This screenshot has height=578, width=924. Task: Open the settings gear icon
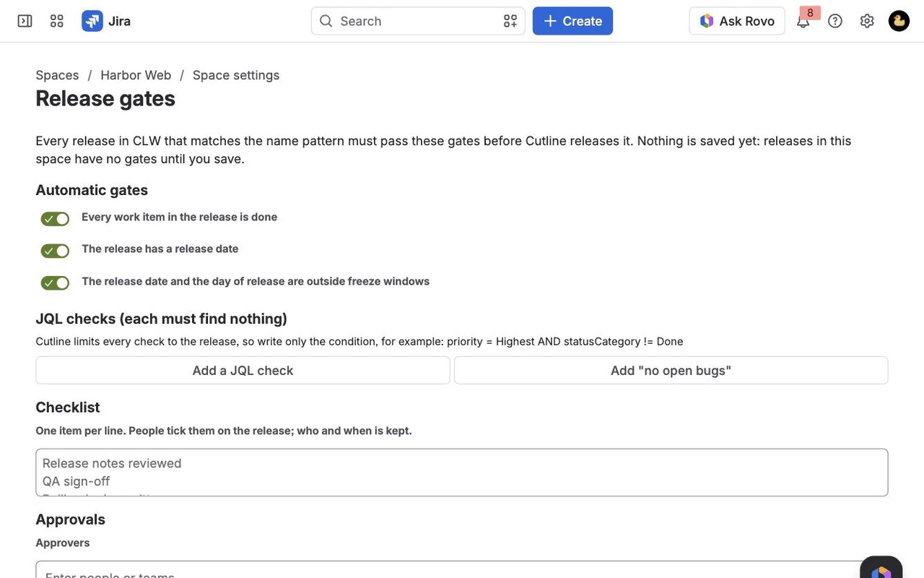click(x=867, y=21)
